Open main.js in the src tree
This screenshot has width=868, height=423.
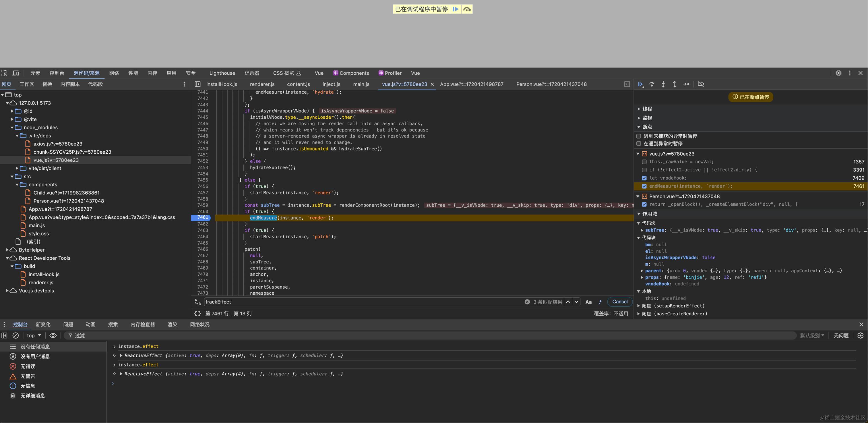36,225
